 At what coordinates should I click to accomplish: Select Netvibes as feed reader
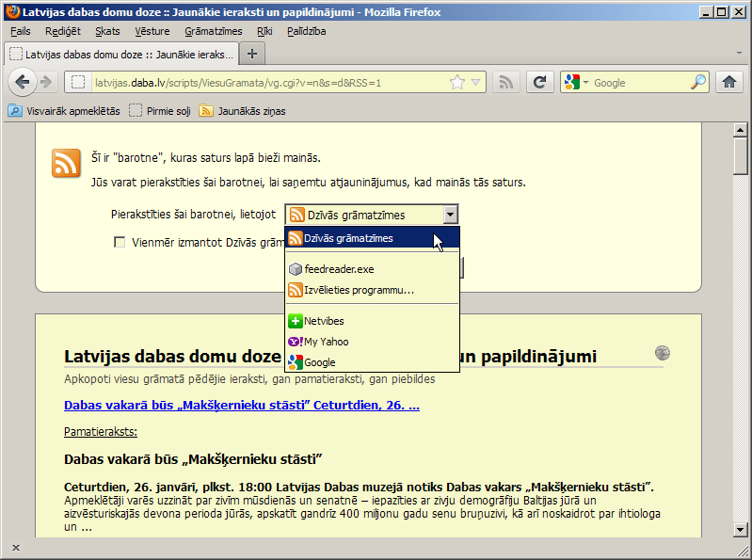372,321
